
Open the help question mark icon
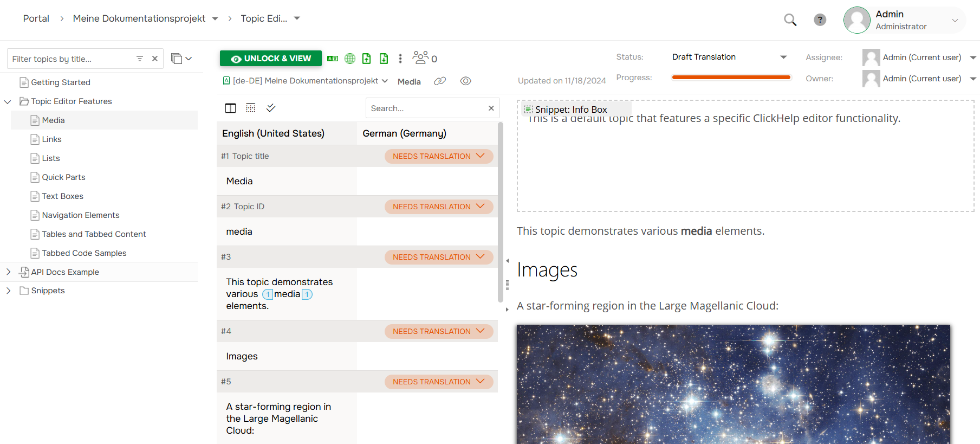820,20
